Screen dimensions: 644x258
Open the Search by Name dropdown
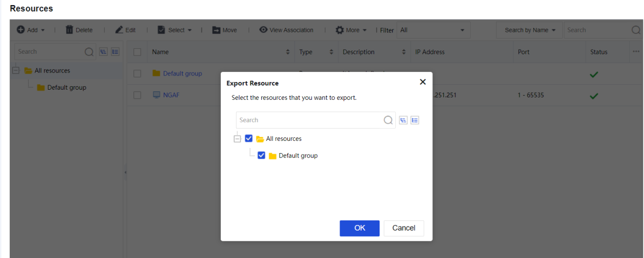coord(530,30)
